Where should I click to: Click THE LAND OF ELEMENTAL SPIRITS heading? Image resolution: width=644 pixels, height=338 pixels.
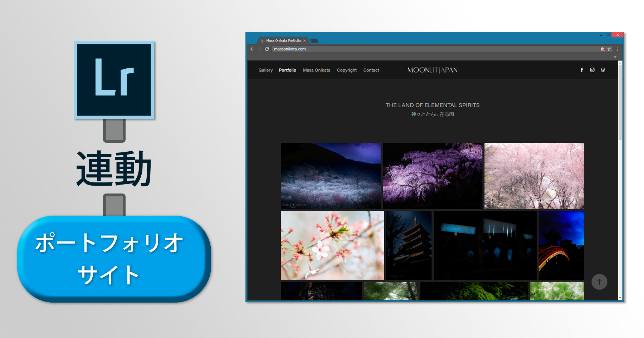(433, 105)
